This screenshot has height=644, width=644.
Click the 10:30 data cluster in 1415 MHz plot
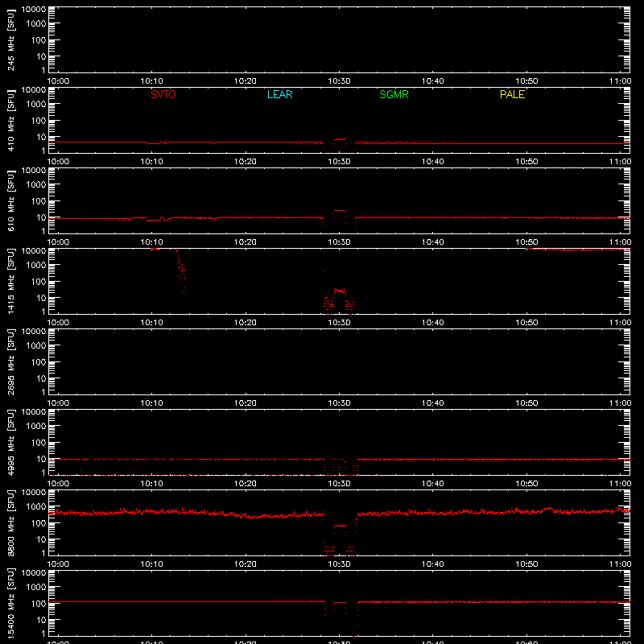coord(339,299)
